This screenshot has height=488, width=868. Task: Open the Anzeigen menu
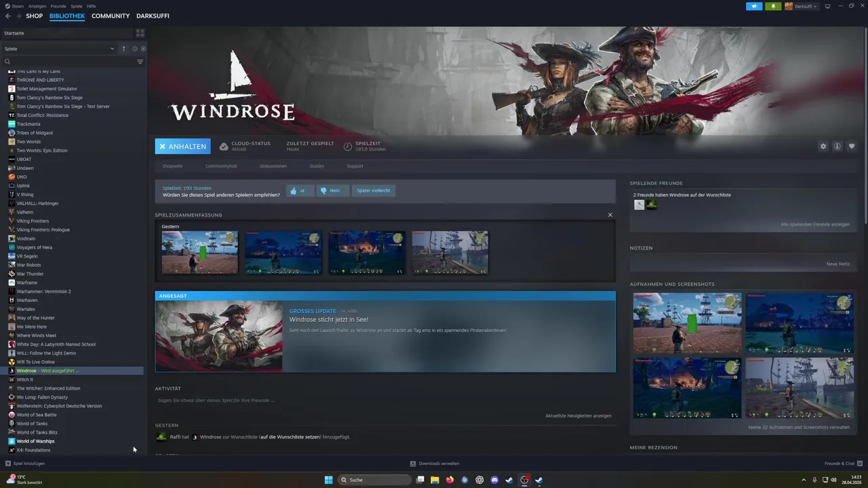pos(37,6)
